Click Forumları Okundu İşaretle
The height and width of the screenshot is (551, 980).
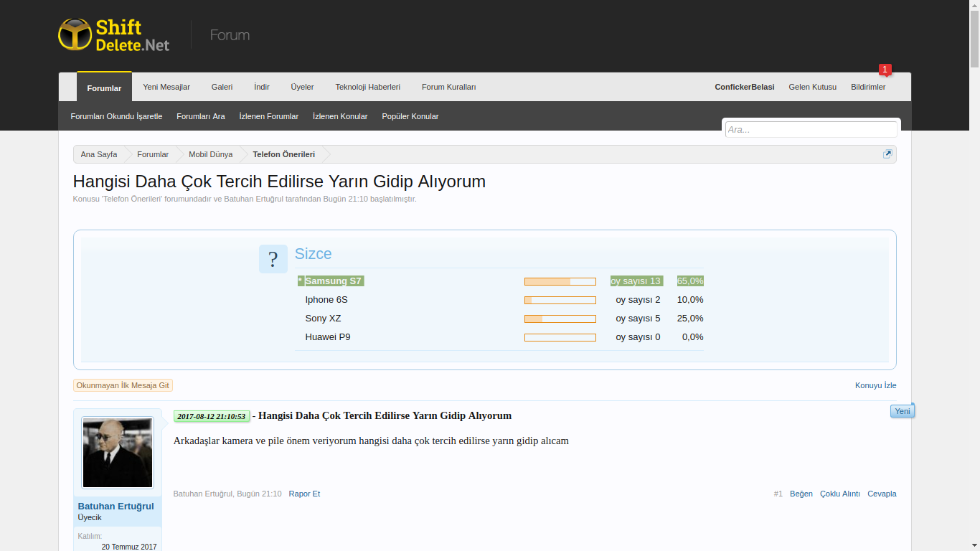click(116, 116)
